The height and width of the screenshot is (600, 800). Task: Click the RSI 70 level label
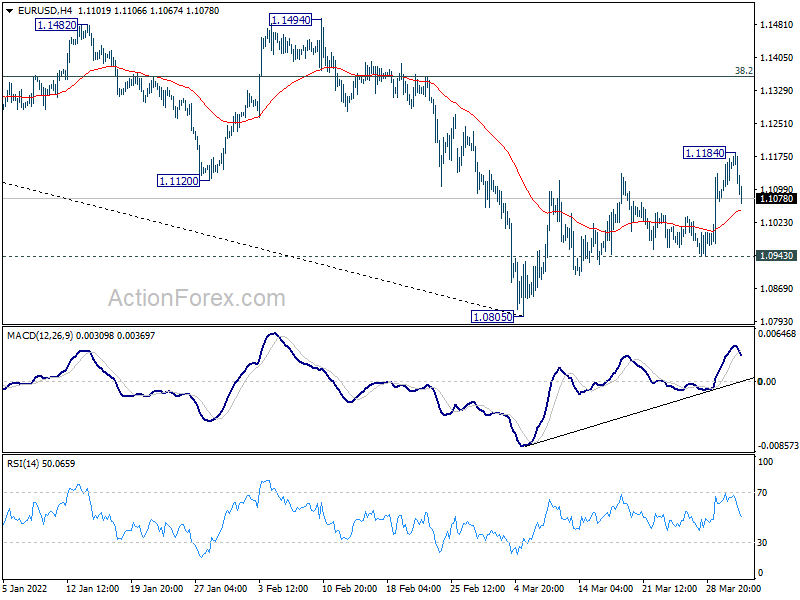(x=762, y=493)
